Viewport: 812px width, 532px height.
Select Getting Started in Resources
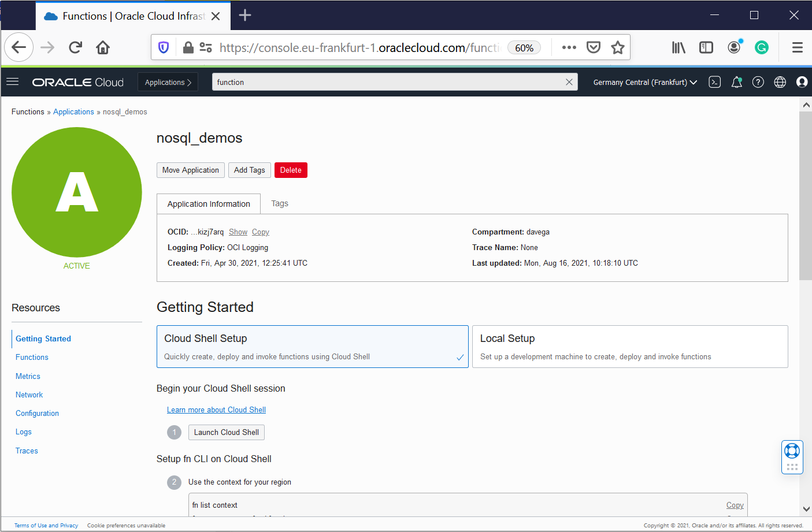[43, 338]
